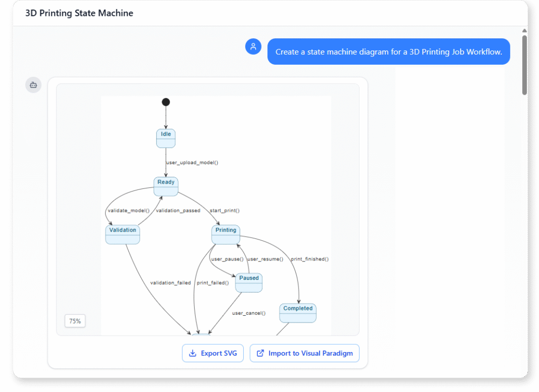Click the initial state black dot

pyautogui.click(x=166, y=102)
